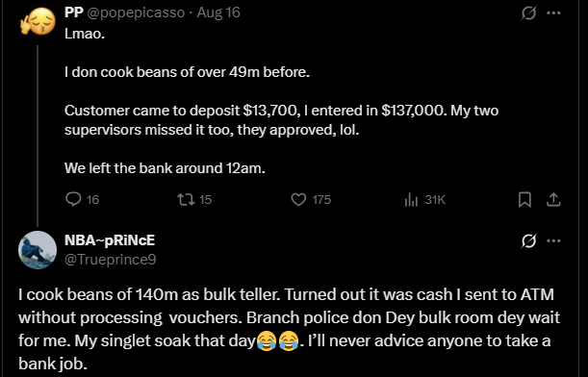588x377 pixels.
Task: Click the like count 175
Action: tap(321, 200)
